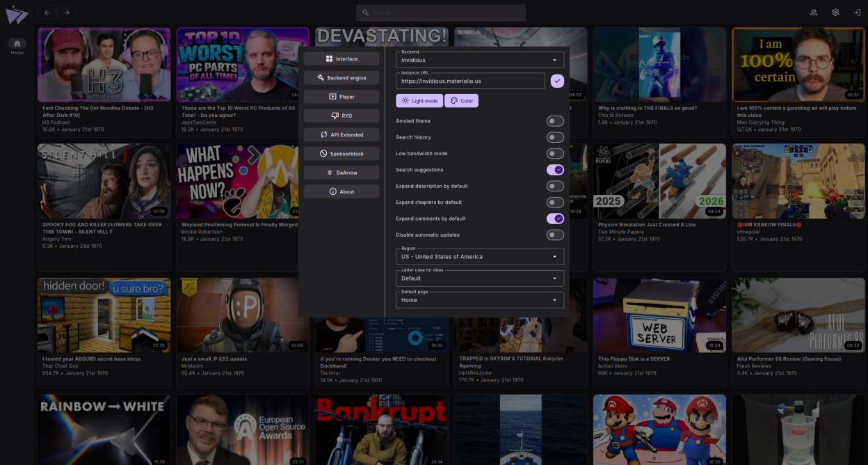Image resolution: width=868 pixels, height=465 pixels.
Task: Open the Home sidebar icon
Action: point(17,43)
